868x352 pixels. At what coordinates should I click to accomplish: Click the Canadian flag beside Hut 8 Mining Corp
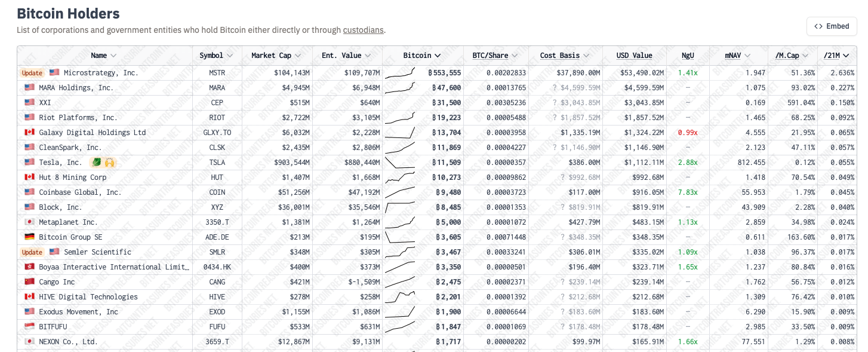click(29, 177)
